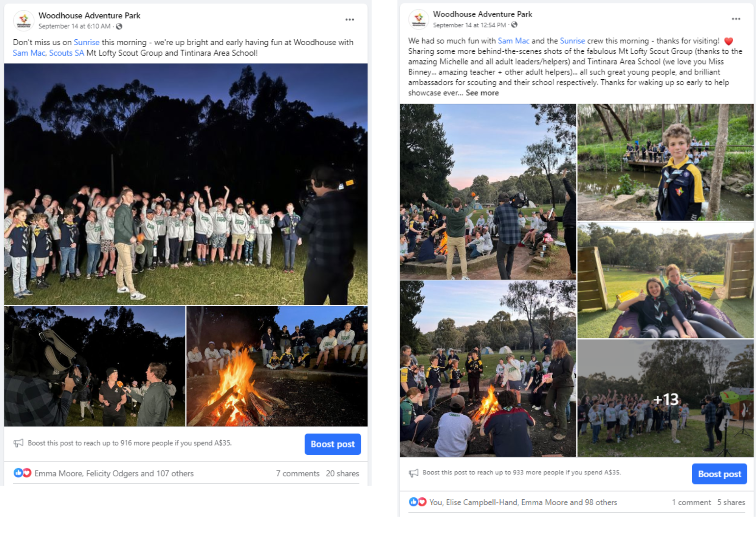Click the megaphone icon beside 916 more people
Viewport: 756px width, 534px height.
pyautogui.click(x=19, y=443)
